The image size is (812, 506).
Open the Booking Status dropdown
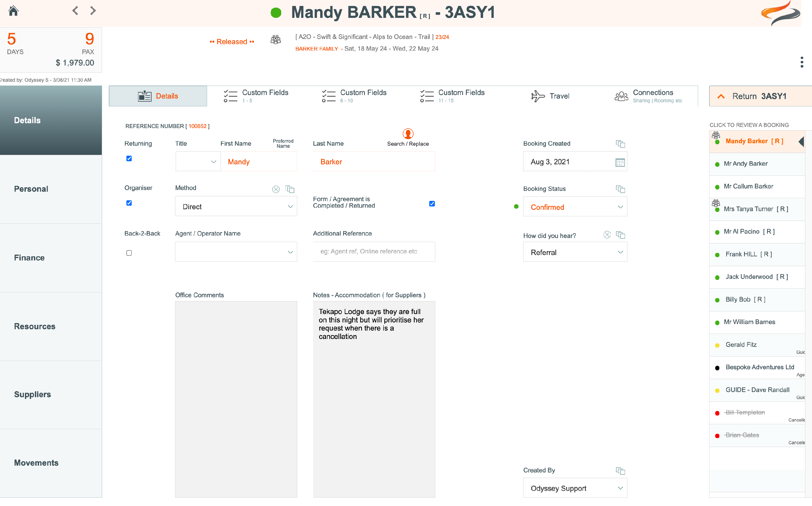[x=575, y=207]
